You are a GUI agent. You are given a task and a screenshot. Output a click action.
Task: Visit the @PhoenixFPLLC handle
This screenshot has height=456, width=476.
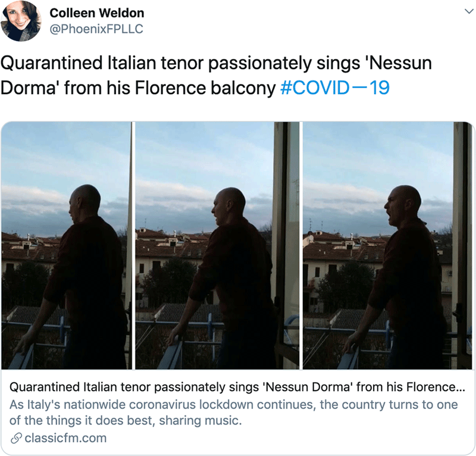coord(96,29)
